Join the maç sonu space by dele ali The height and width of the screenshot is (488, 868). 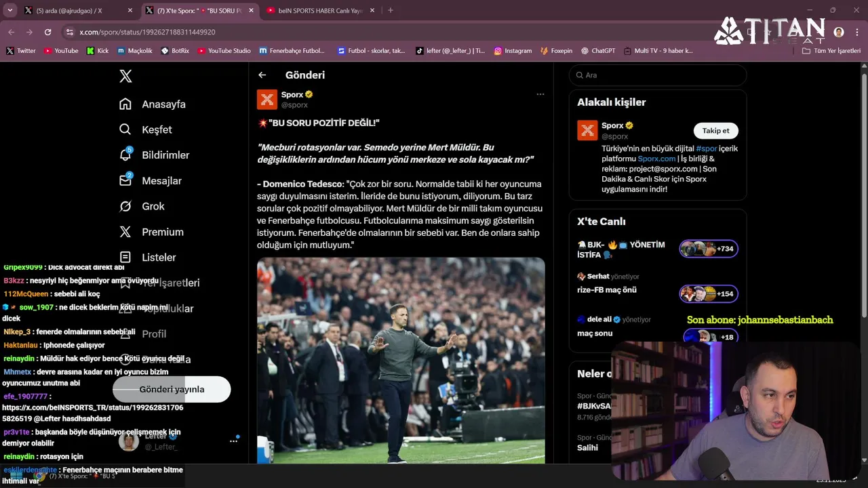pos(657,328)
